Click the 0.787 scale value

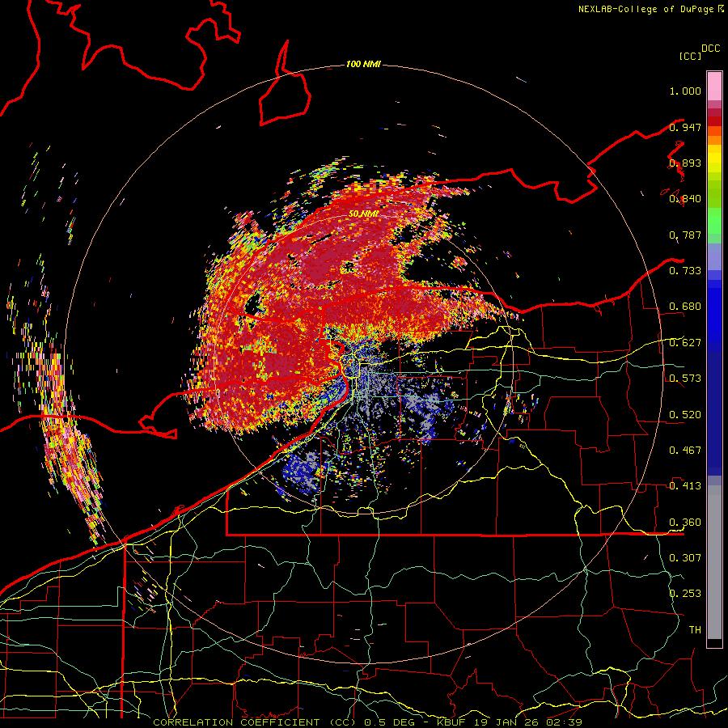point(685,235)
